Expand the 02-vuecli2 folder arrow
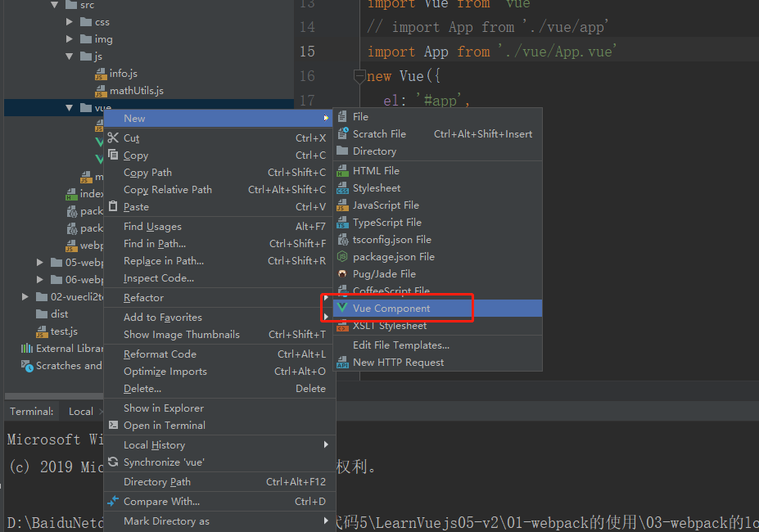Screen dimensions: 759x532 25,297
